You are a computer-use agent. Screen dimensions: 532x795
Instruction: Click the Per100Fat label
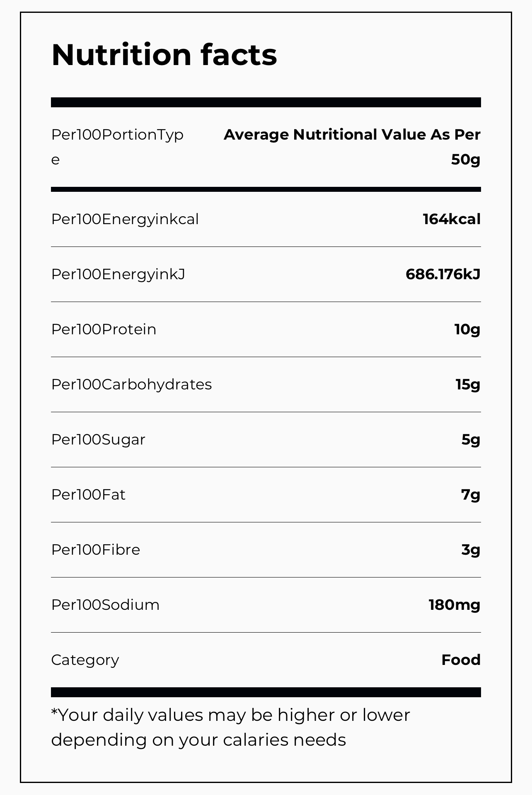[x=88, y=495]
